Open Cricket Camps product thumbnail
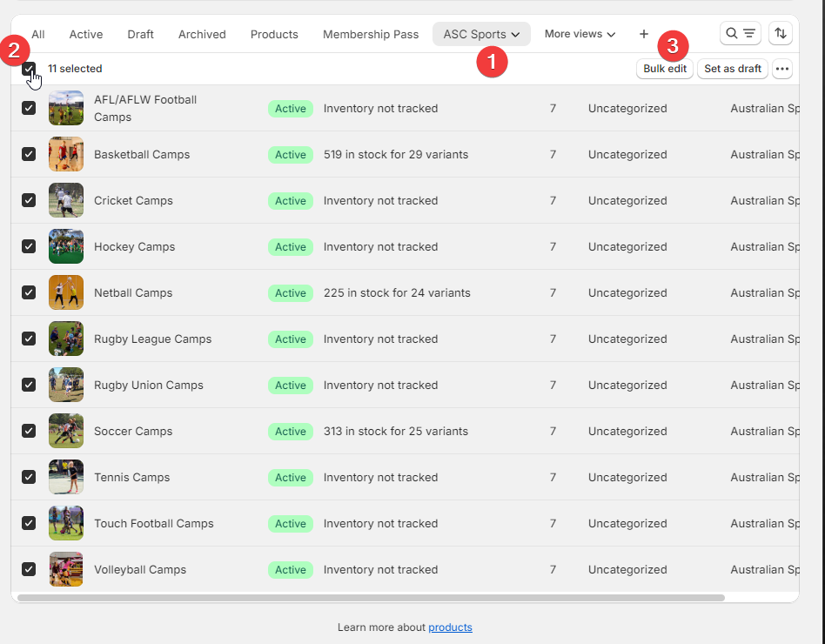The image size is (825, 644). [66, 200]
